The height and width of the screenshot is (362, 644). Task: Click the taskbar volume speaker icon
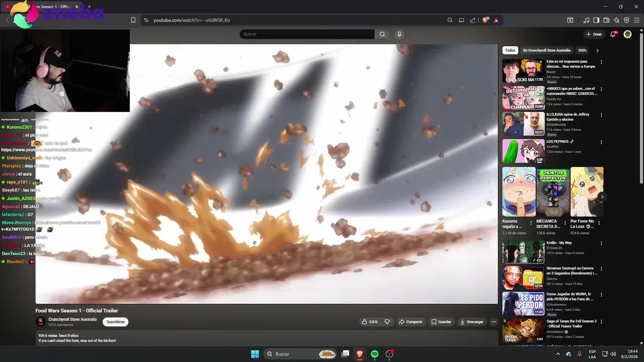(x=613, y=354)
